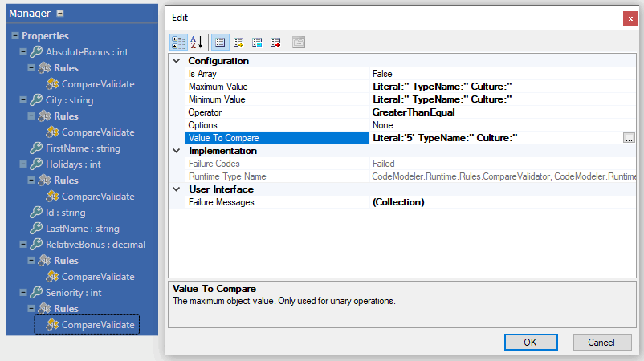This screenshot has height=361, width=644.
Task: Collapse the Configuration category
Action: [x=177, y=61]
